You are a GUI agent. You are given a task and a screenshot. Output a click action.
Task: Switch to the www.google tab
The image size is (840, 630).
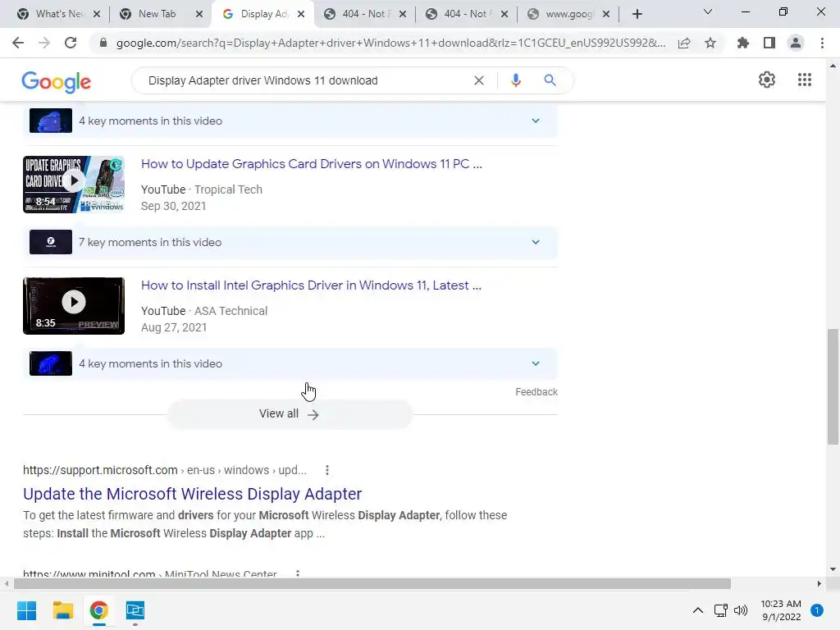click(x=569, y=14)
